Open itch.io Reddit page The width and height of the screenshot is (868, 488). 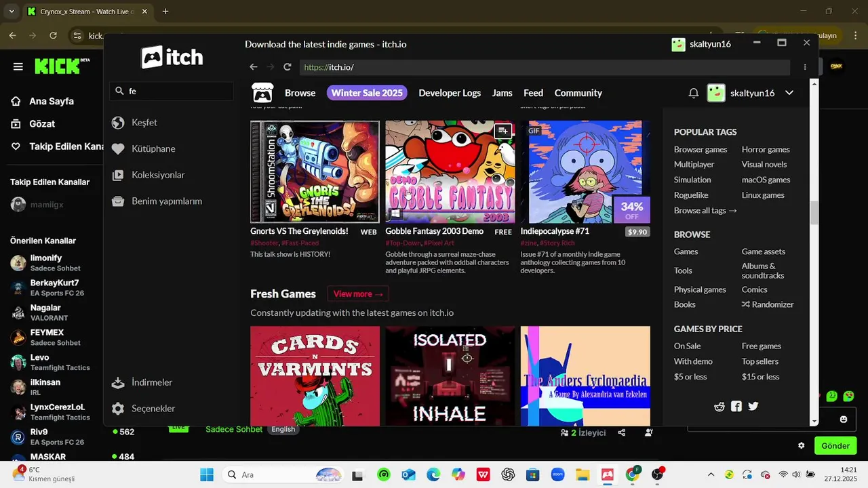tap(719, 407)
